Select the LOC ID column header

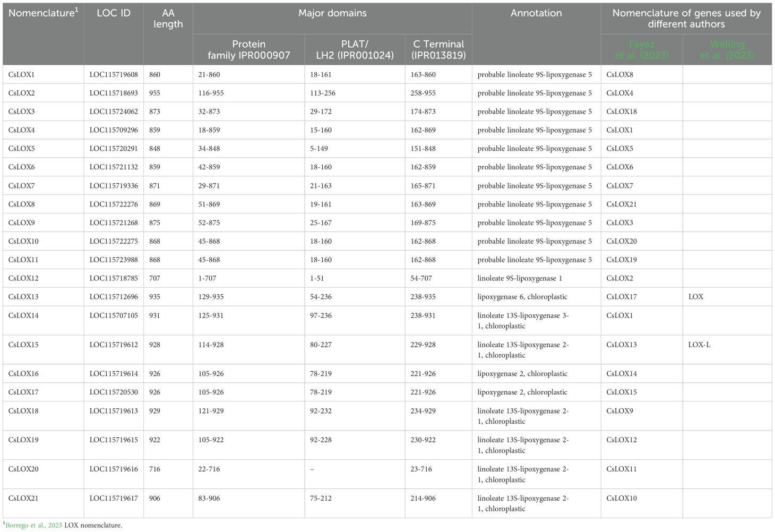tap(114, 13)
